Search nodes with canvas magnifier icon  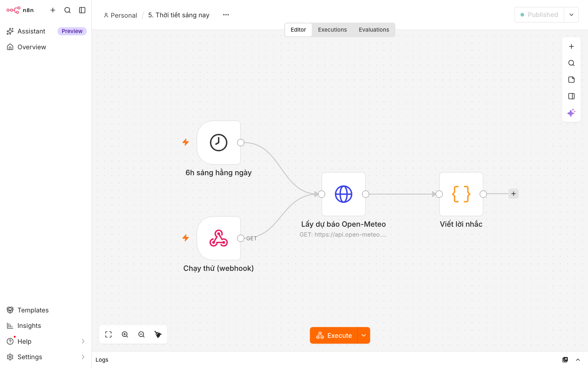click(x=571, y=63)
